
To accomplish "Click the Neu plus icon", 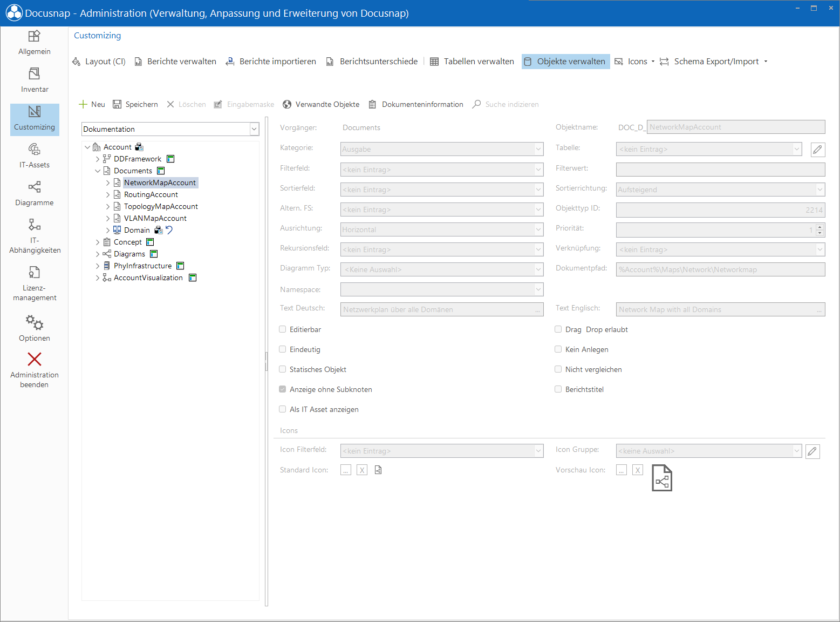I will pos(83,104).
